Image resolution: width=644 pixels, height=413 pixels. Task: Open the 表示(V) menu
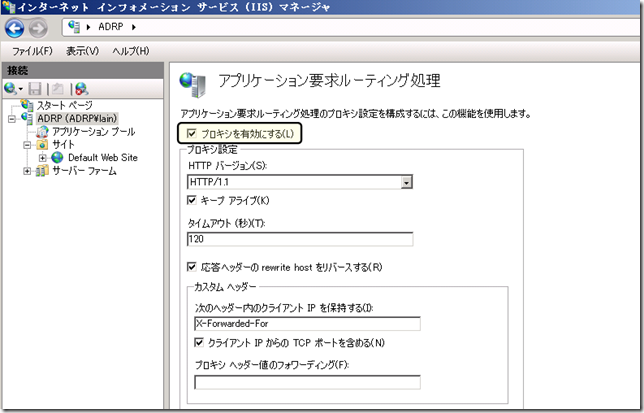[x=83, y=51]
